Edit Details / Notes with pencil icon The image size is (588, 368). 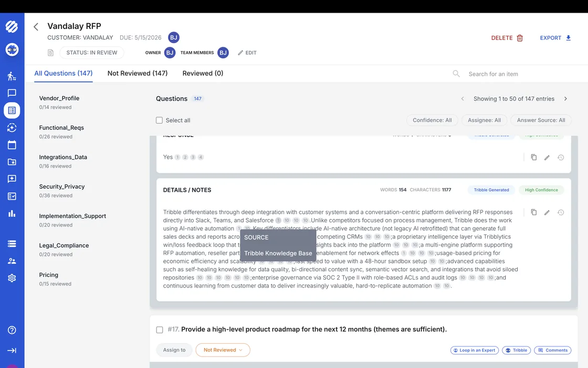click(547, 212)
